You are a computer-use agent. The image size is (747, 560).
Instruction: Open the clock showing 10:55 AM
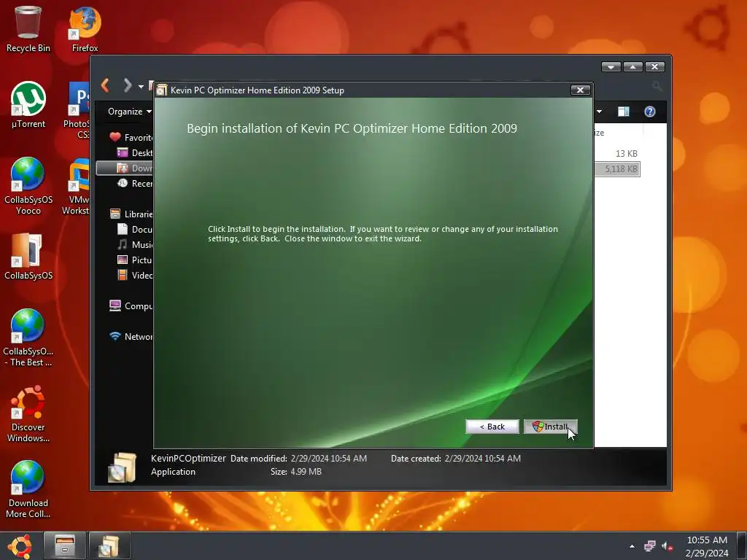click(706, 546)
